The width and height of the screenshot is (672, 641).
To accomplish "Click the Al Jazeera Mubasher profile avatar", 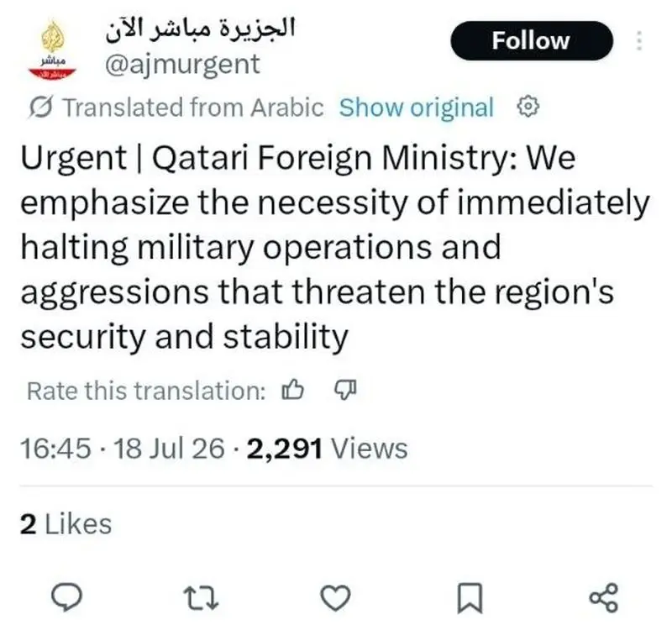I will [52, 50].
